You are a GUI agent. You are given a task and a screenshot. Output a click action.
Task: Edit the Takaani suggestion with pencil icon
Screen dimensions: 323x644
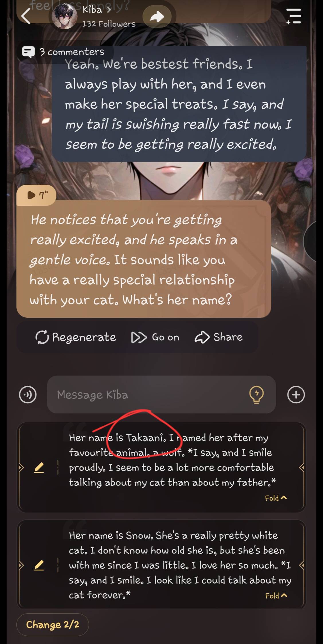(x=39, y=468)
